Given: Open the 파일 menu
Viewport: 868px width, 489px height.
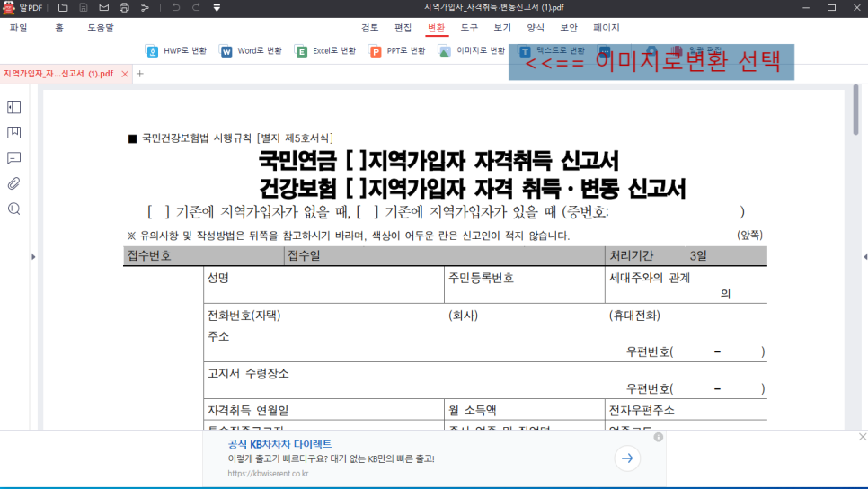Looking at the screenshot, I should tap(18, 28).
